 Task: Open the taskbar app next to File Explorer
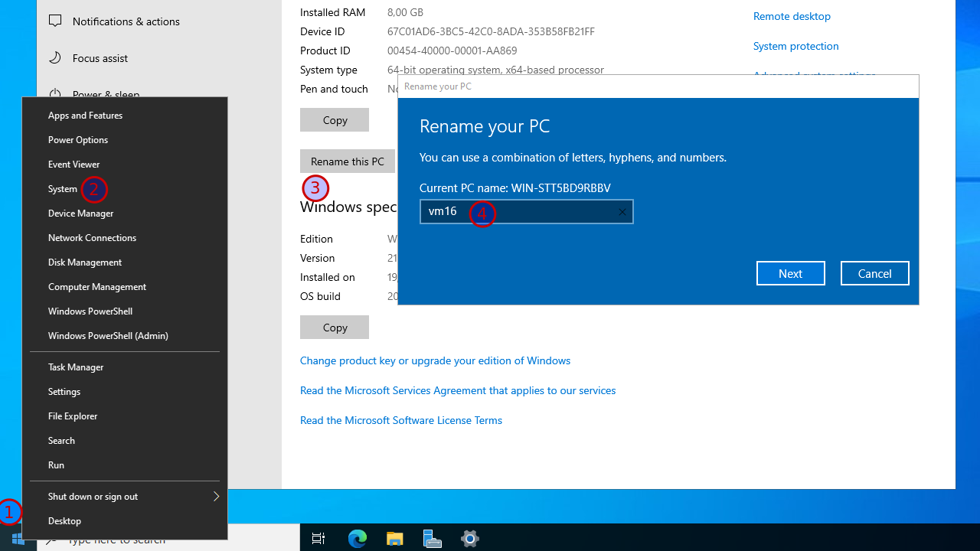coord(433,539)
